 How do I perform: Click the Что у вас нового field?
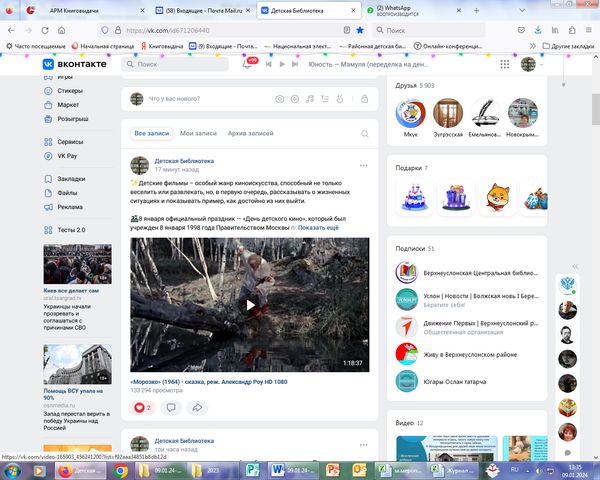[x=200, y=98]
